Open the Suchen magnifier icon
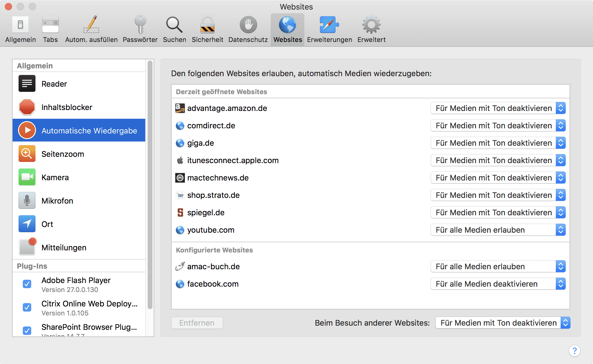This screenshot has height=364, width=593. (x=174, y=25)
